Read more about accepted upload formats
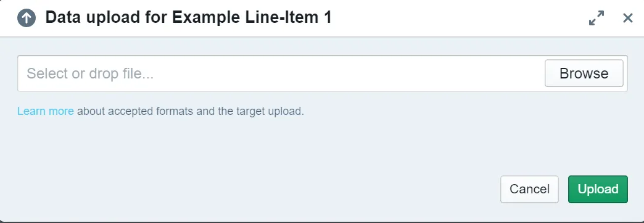 click(46, 111)
